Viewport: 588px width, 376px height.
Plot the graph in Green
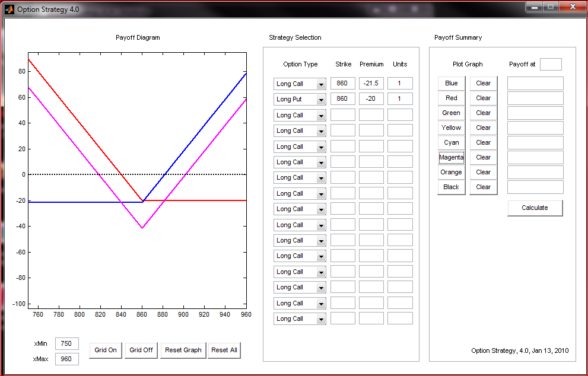tap(451, 113)
